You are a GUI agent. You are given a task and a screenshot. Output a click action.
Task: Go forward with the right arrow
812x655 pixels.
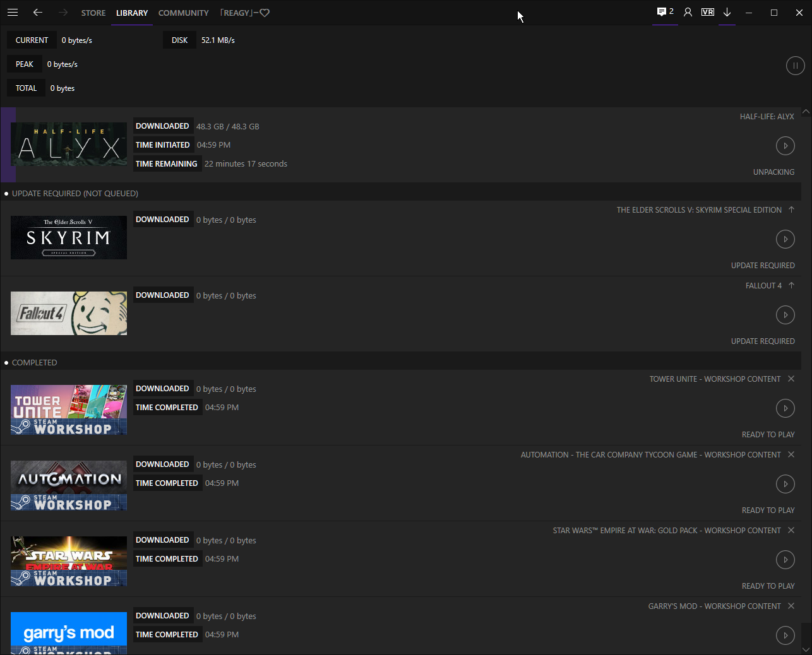pyautogui.click(x=63, y=13)
